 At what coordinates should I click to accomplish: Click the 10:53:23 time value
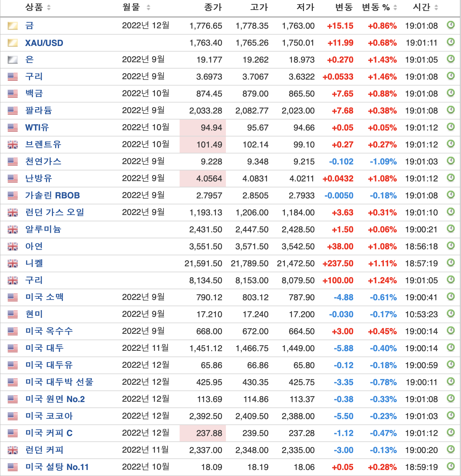(421, 314)
